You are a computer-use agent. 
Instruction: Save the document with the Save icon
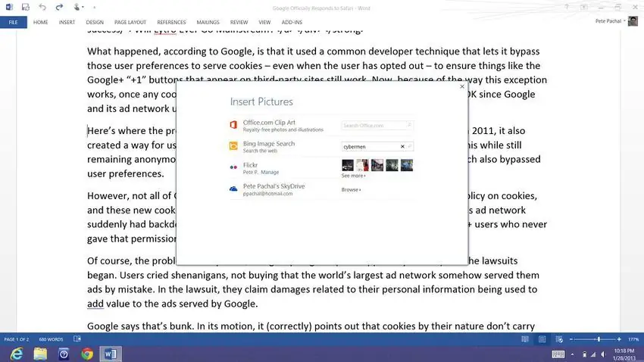(26, 7)
